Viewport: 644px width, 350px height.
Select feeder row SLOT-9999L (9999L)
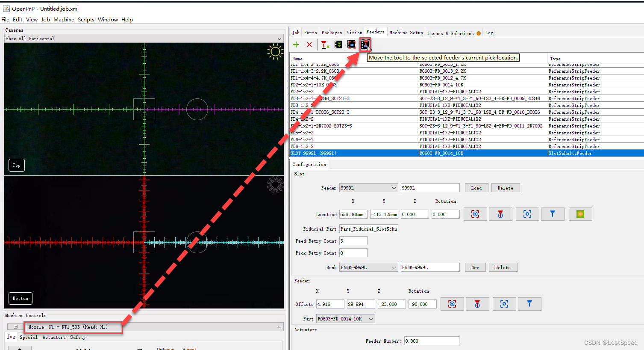click(467, 153)
